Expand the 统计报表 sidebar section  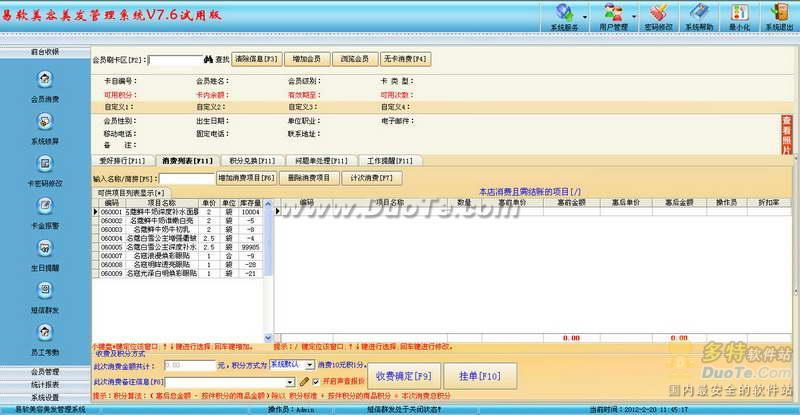(44, 383)
